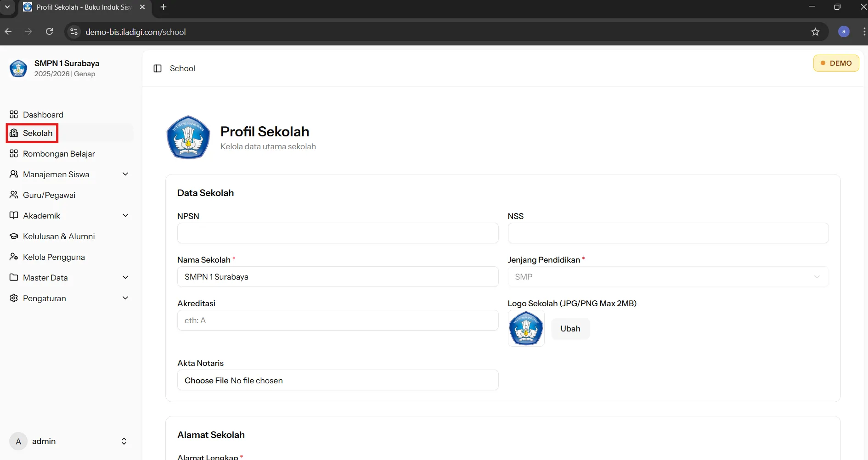
Task: Open the Kelola Pengguna menu item
Action: point(71,257)
